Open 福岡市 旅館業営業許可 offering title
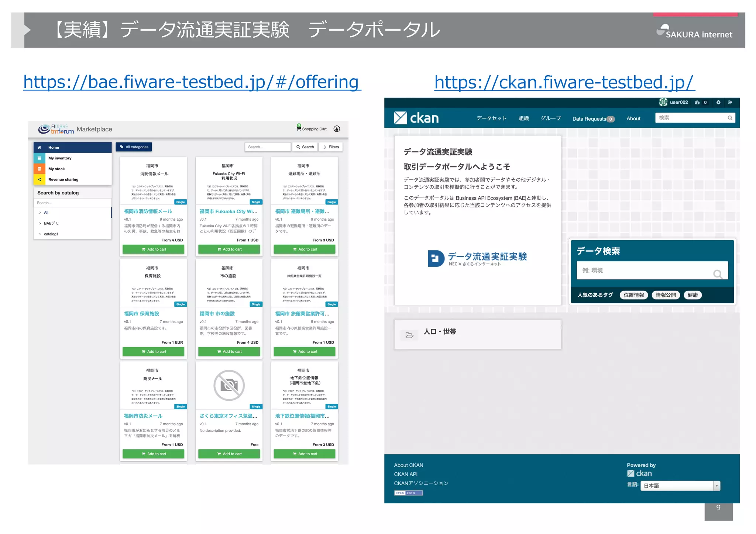The height and width of the screenshot is (534, 756). tap(302, 314)
